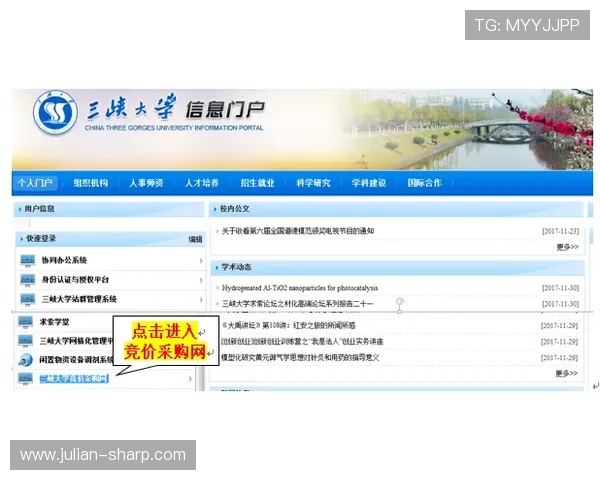Open the 招生就业 navigation item
Screen dimensions: 600x480
point(258,183)
